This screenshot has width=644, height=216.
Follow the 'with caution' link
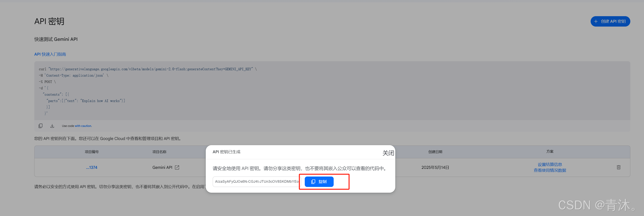pyautogui.click(x=83, y=126)
